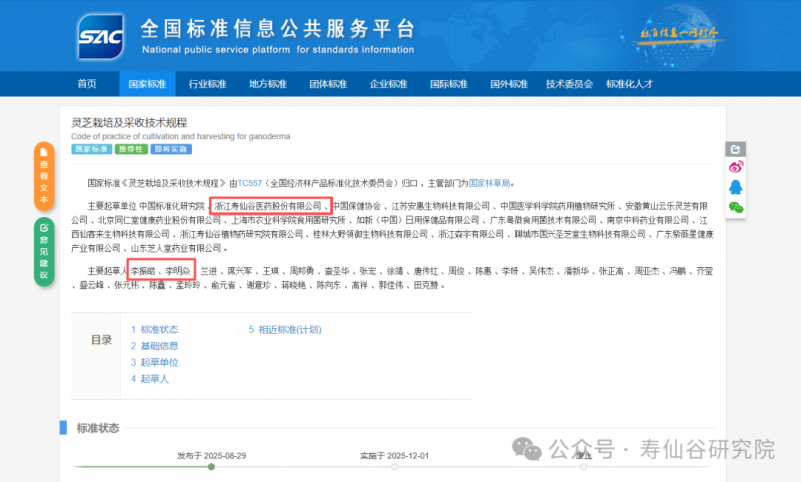The width and height of the screenshot is (801, 482).
Task: Jump to 5 相近标准(计划) in contents
Action: [x=285, y=329]
